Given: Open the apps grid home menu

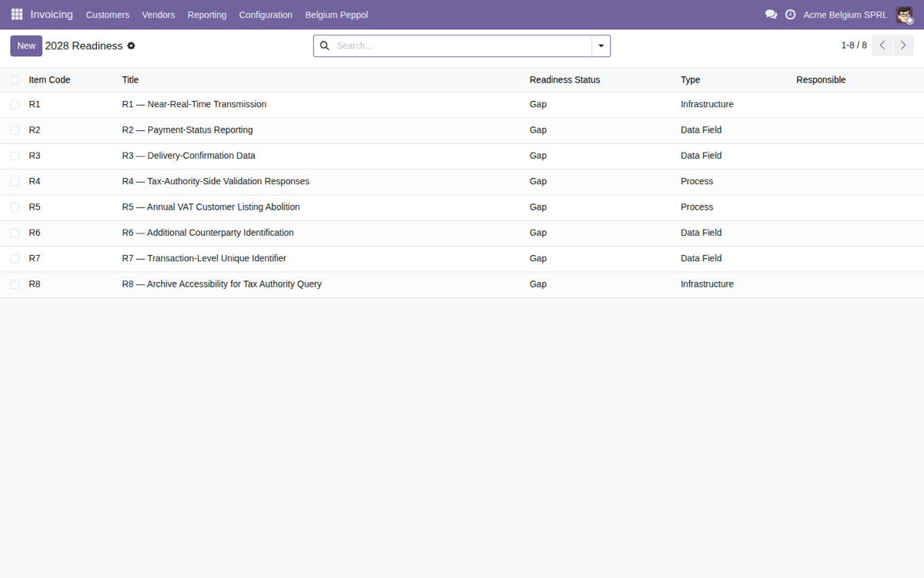Looking at the screenshot, I should click(17, 15).
